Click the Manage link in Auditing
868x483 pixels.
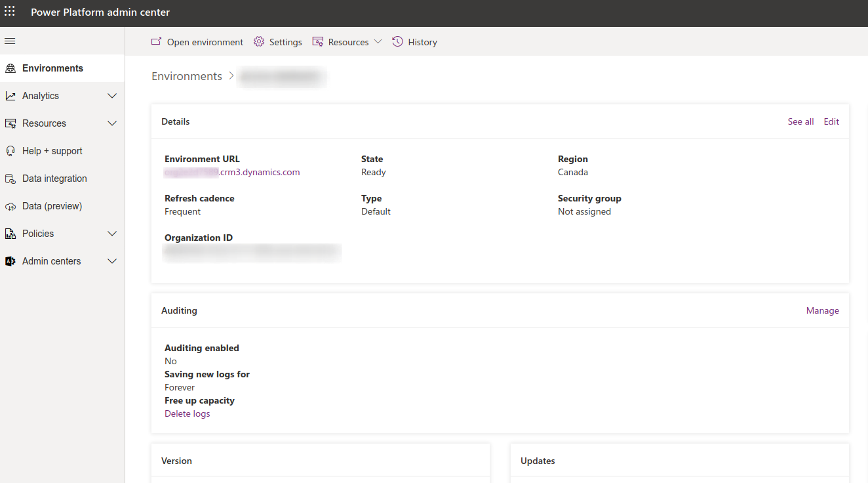822,310
